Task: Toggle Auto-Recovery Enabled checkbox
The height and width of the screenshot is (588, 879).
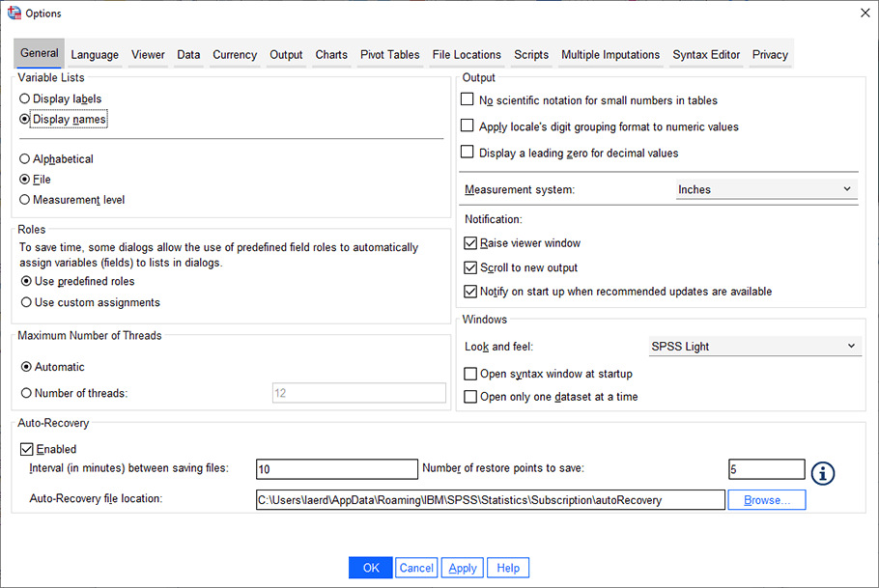Action: (26, 448)
